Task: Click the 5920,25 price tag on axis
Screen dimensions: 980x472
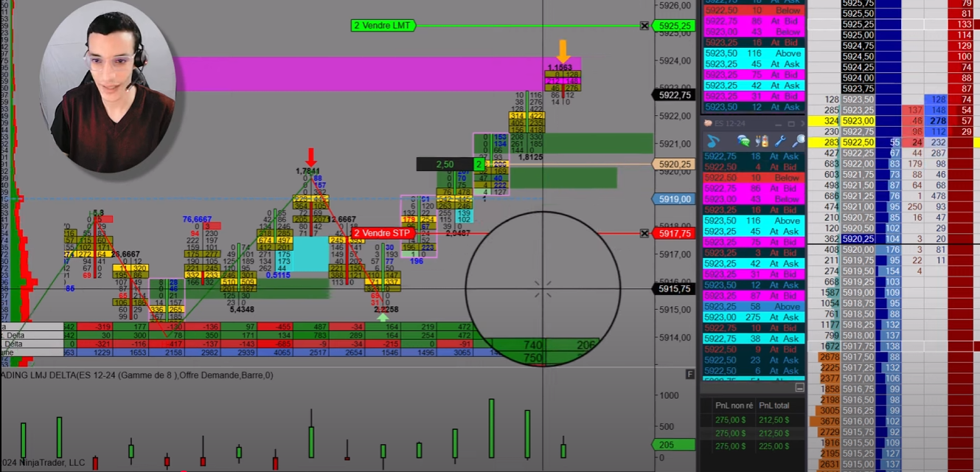Action: (674, 164)
